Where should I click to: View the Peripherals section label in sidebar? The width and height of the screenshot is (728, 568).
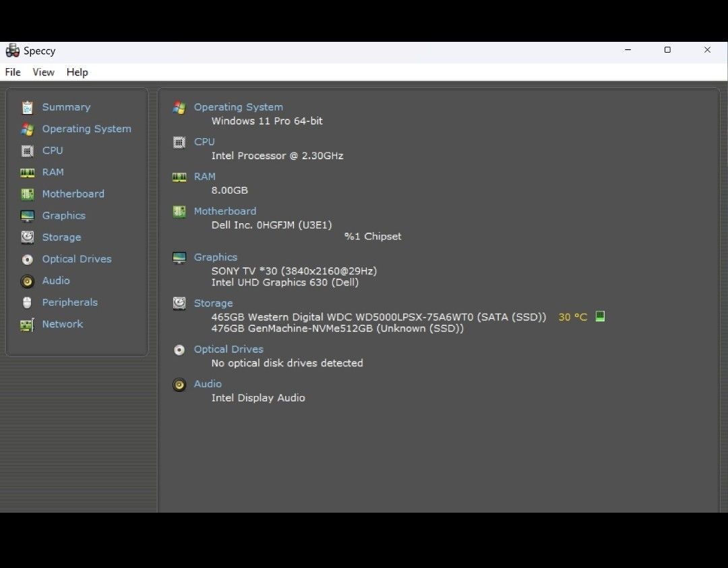click(70, 303)
